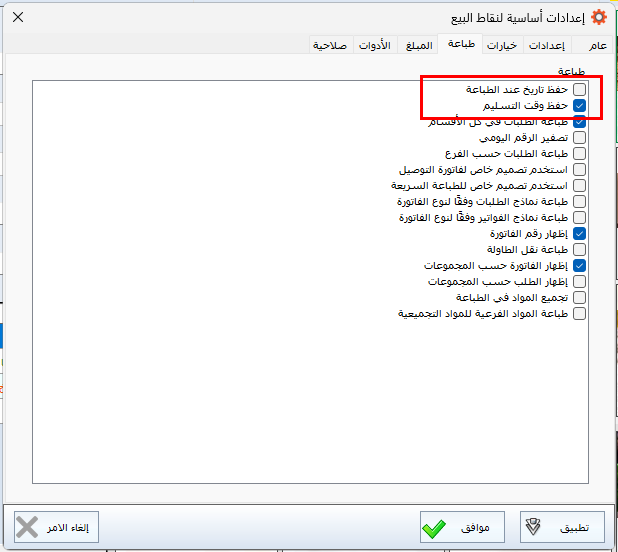Tick the تصفير الرقم اليومي checkbox
The width and height of the screenshot is (618, 552).
579,138
